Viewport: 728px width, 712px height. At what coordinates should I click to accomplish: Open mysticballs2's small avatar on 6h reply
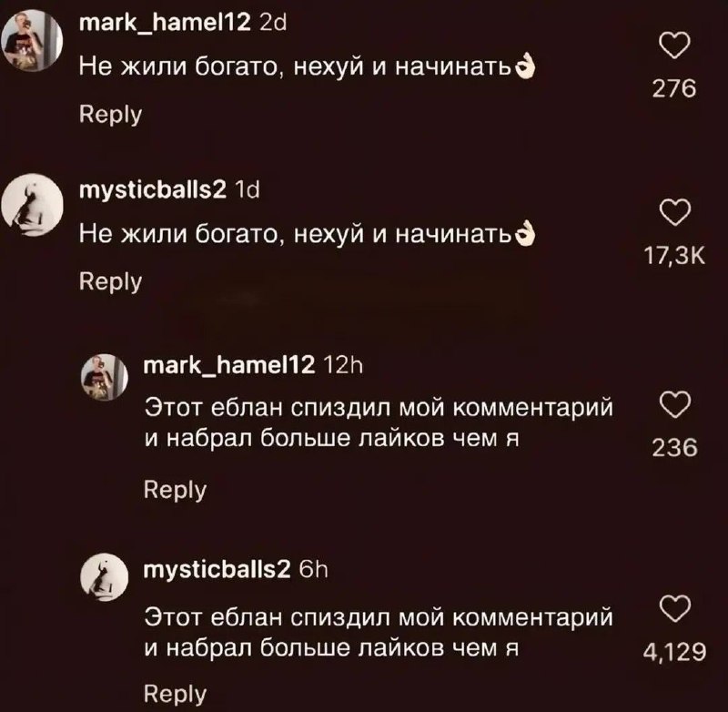tap(105, 577)
